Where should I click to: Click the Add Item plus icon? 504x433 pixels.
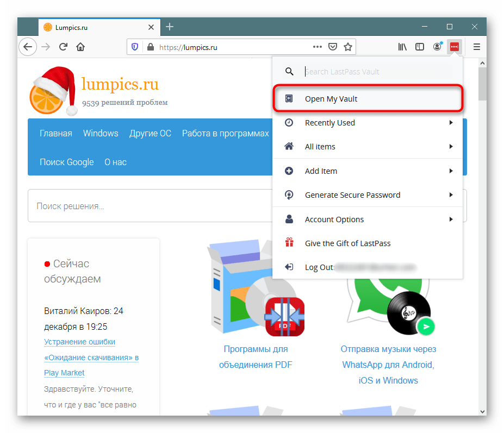pos(289,171)
